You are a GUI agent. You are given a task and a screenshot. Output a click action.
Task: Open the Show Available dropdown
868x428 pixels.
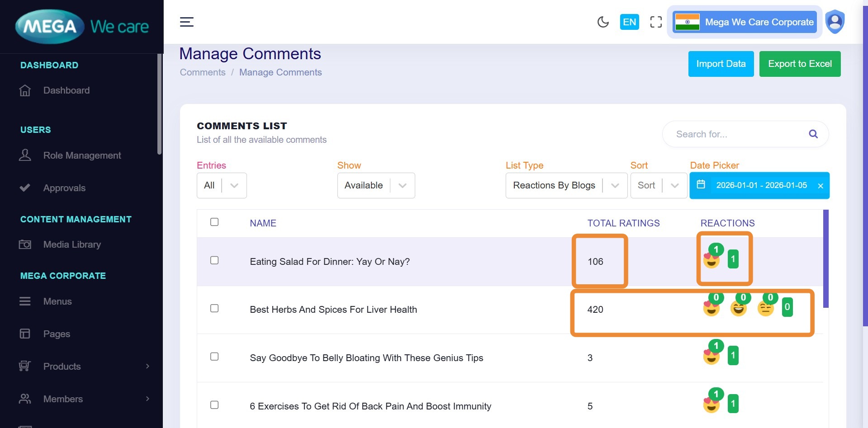[375, 185]
